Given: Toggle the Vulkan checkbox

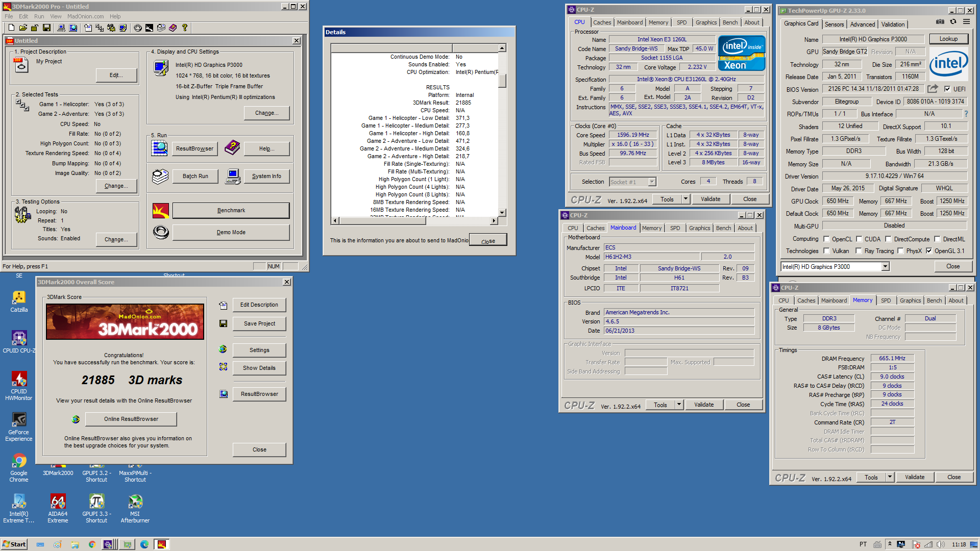Looking at the screenshot, I should 826,251.
